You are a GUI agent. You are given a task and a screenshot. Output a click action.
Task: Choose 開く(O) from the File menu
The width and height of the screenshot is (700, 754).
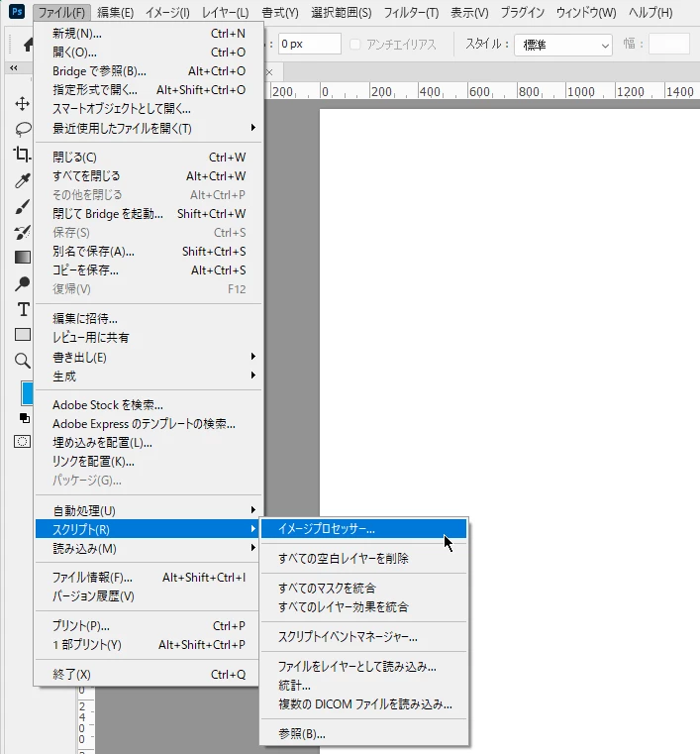(149, 52)
